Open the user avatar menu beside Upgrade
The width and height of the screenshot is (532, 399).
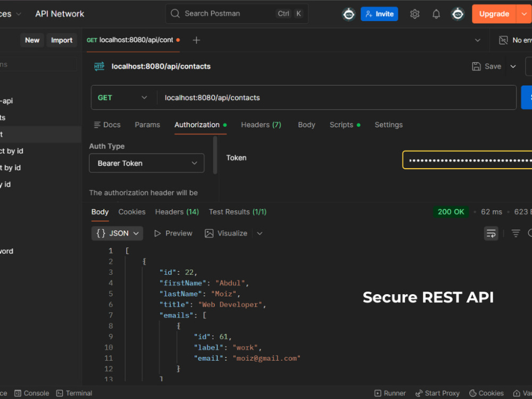458,14
